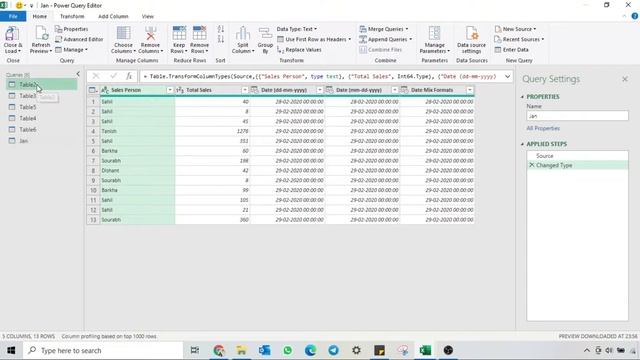640x360 pixels.
Task: Click the Close & Load icon
Action: (12, 33)
